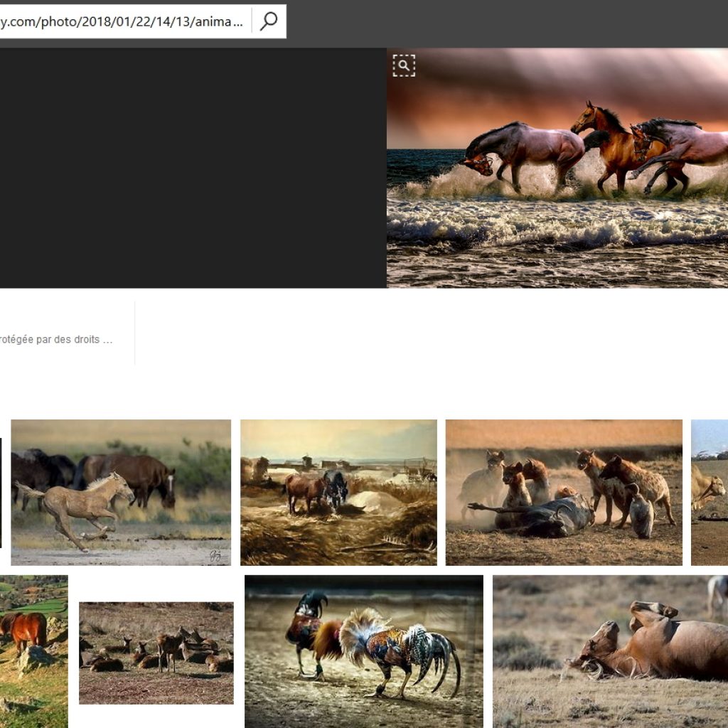Open thumbnail of galloping palomino foal
The height and width of the screenshot is (728, 728).
coord(121,492)
